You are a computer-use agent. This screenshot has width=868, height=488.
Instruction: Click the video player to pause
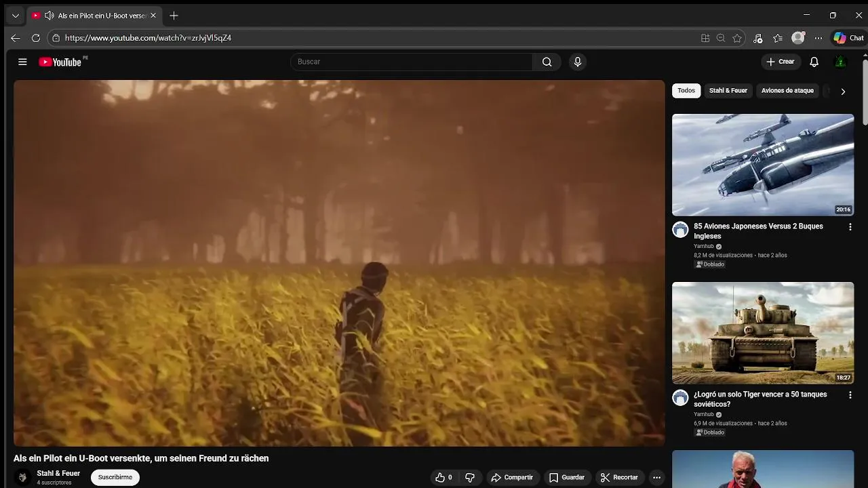coord(339,263)
